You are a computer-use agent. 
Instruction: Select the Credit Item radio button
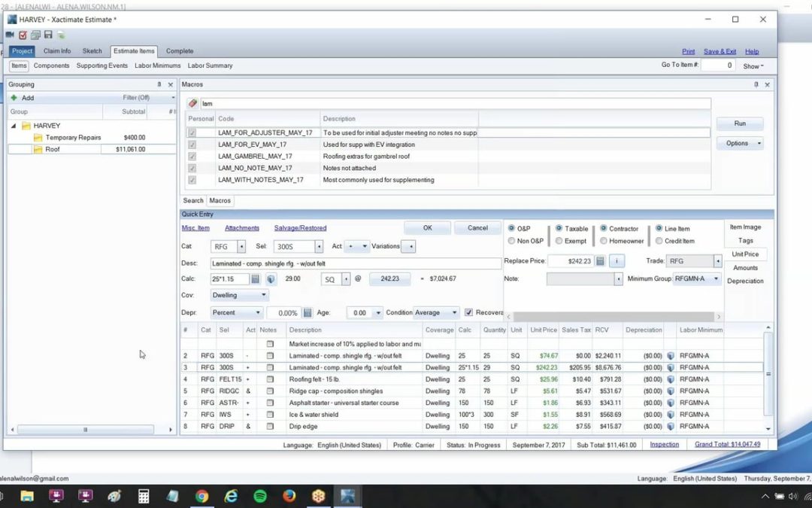(x=659, y=241)
